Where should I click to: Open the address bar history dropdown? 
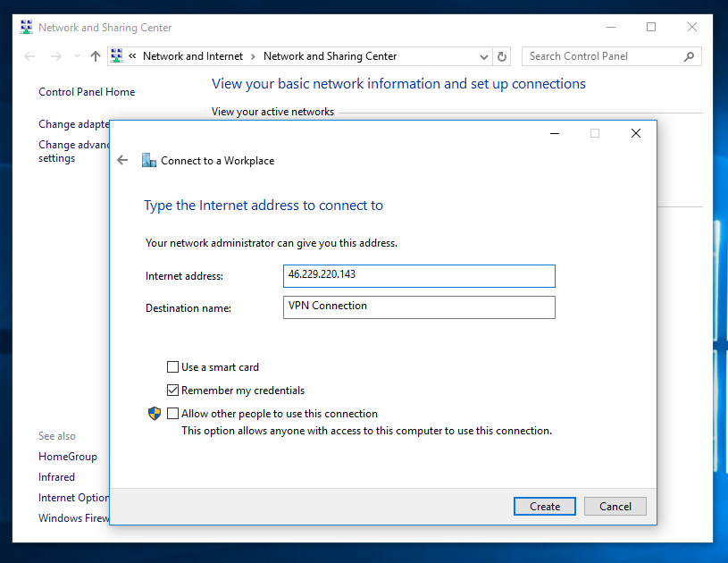[484, 56]
